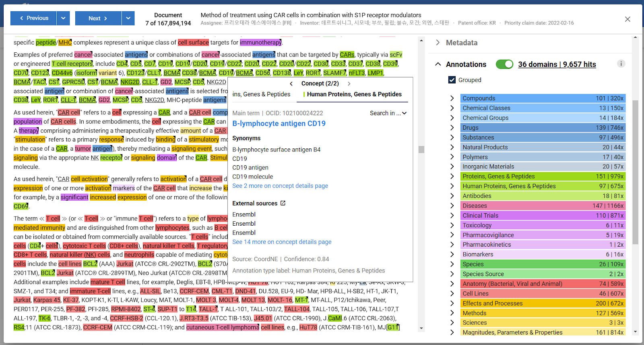
Task: Select the Toxicology domain row
Action: 543,225
